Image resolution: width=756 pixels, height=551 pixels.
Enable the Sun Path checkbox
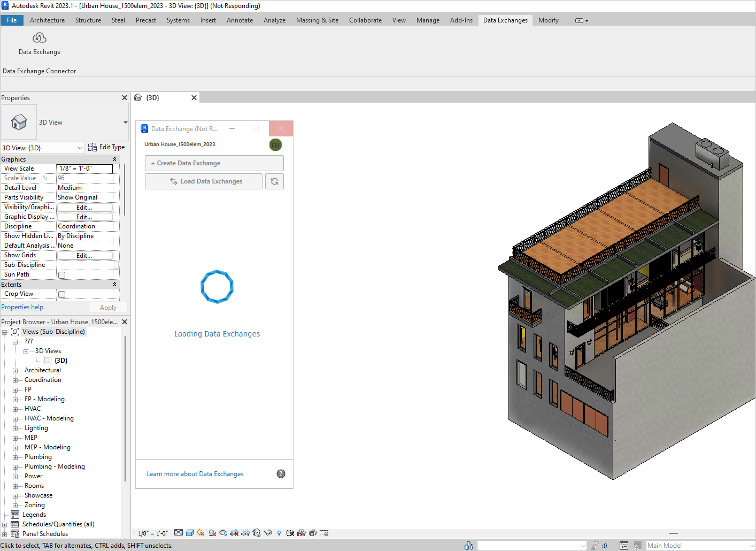62,275
